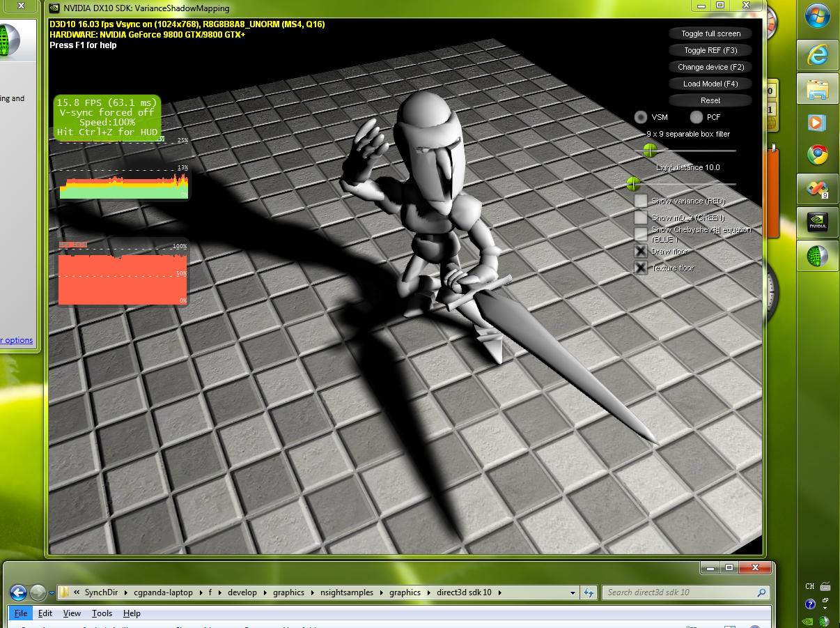840x628 pixels.
Task: Click the Explorer Back arrow button
Action: click(18, 592)
